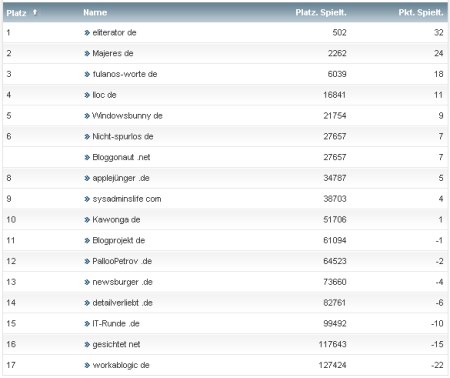
Task: Click the arrow icon before Kawonga de
Action: 87,220
